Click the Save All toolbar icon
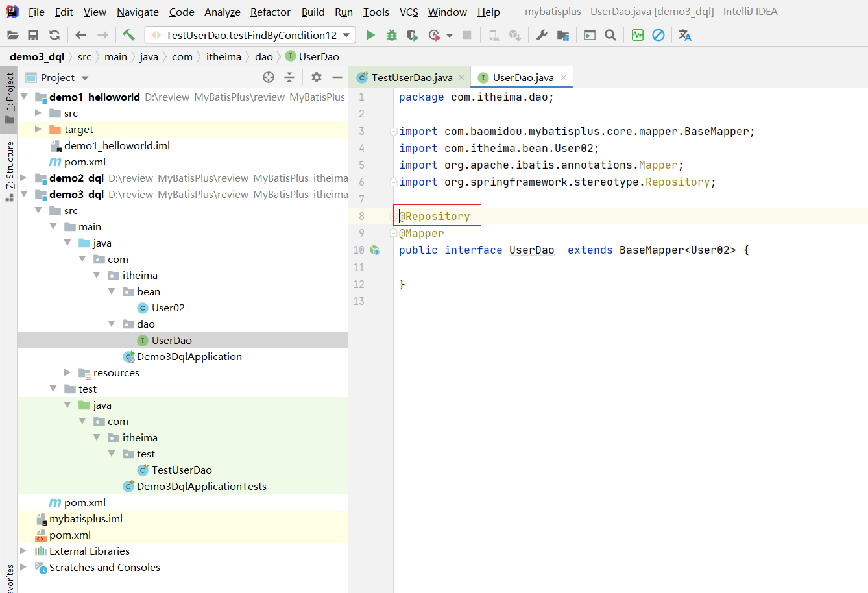This screenshot has width=868, height=593. tap(33, 35)
